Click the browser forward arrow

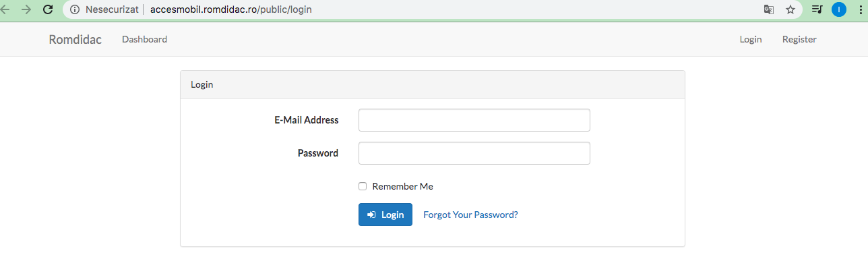(26, 9)
